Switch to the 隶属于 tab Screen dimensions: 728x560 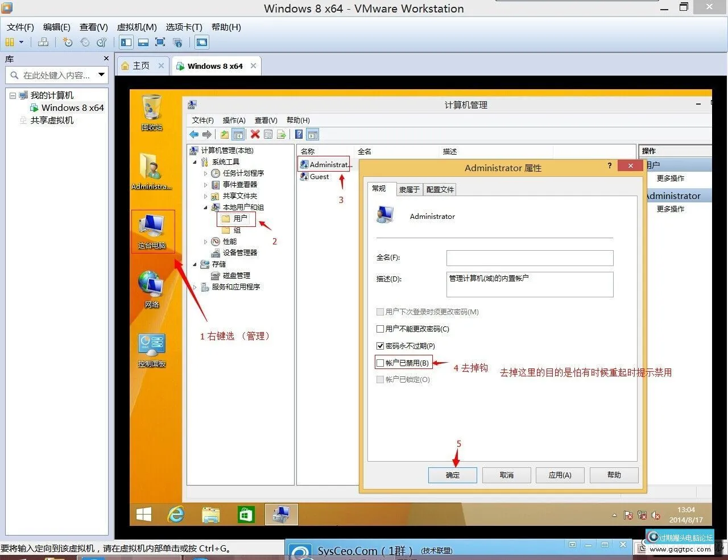click(x=409, y=189)
